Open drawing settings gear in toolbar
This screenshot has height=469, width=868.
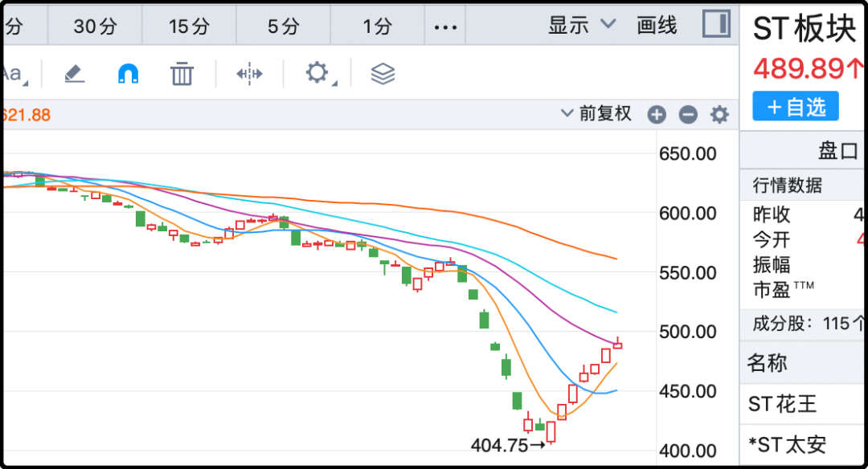319,73
